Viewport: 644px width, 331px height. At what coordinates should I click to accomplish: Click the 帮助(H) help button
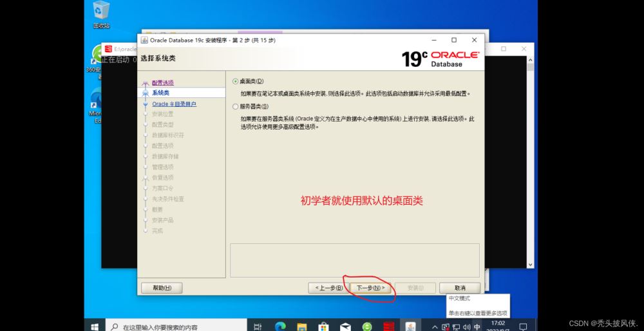(162, 288)
